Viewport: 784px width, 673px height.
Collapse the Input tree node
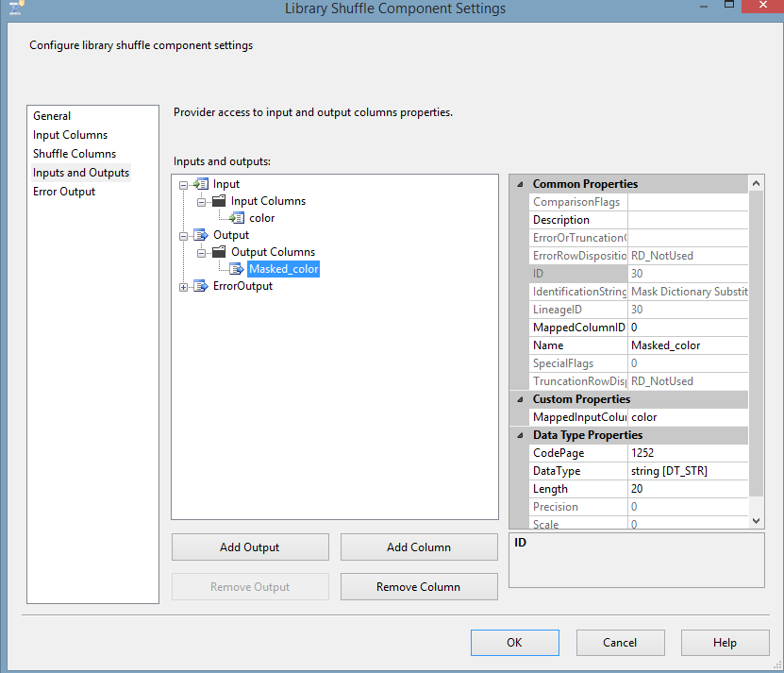[184, 185]
